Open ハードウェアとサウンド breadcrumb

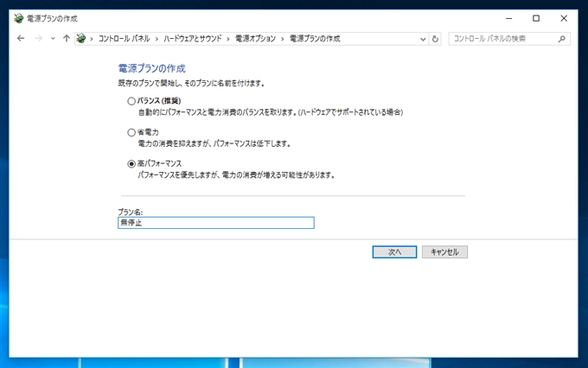[x=192, y=39]
